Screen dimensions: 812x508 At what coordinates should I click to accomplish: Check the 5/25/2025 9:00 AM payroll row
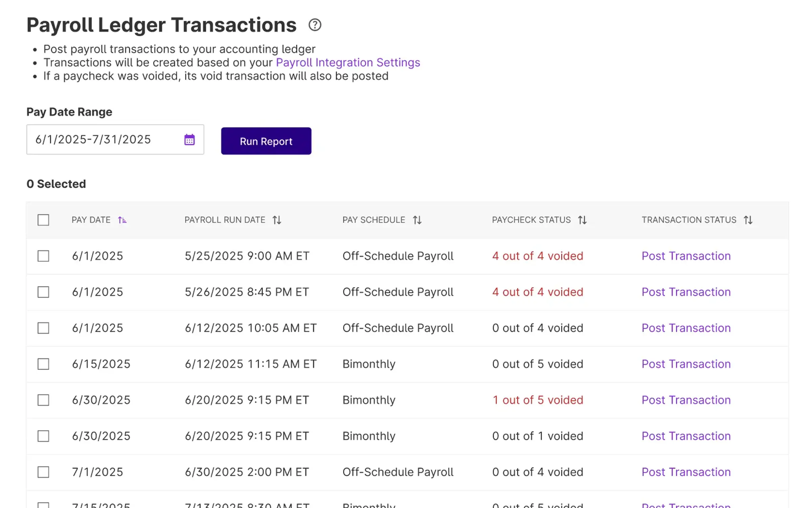43,256
